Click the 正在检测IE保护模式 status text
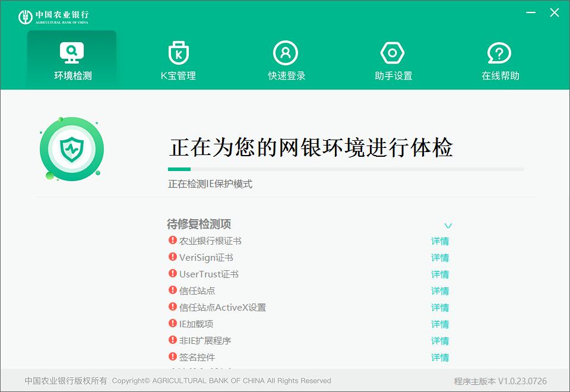Image resolution: width=570 pixels, height=392 pixels. coord(210,184)
